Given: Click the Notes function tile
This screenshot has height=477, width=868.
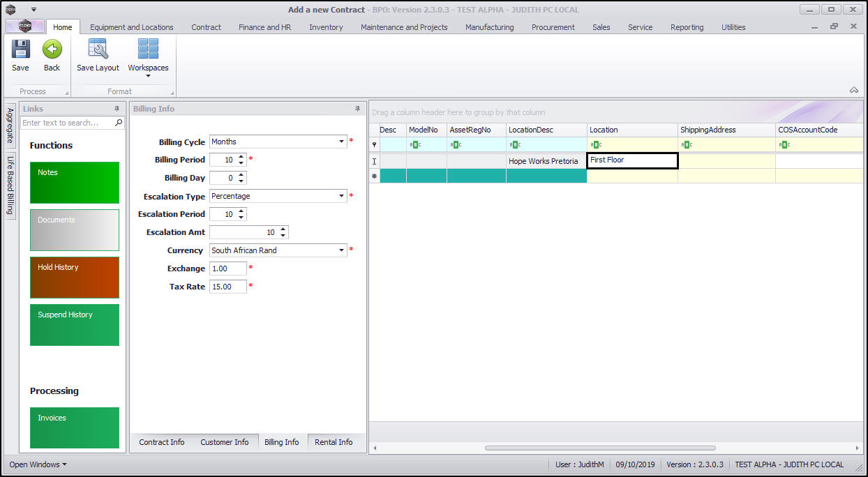Looking at the screenshot, I should click(x=75, y=183).
